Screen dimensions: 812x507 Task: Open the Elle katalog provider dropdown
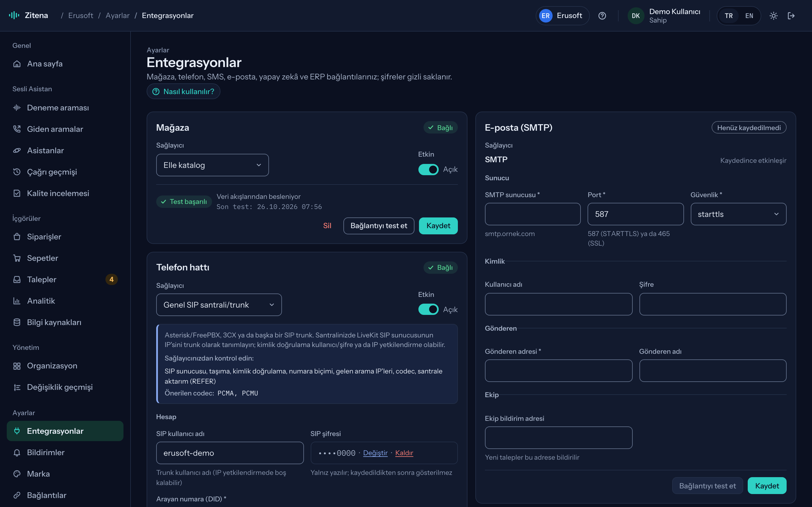[x=212, y=165]
